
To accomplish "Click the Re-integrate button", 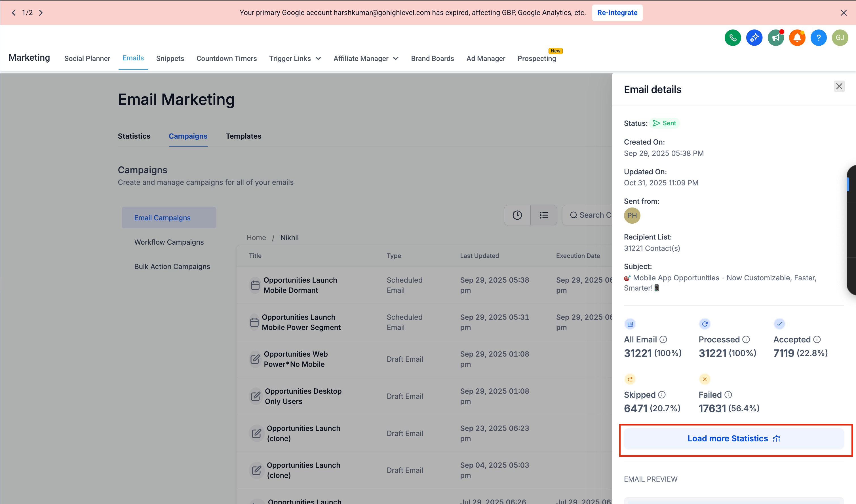I will (x=617, y=13).
